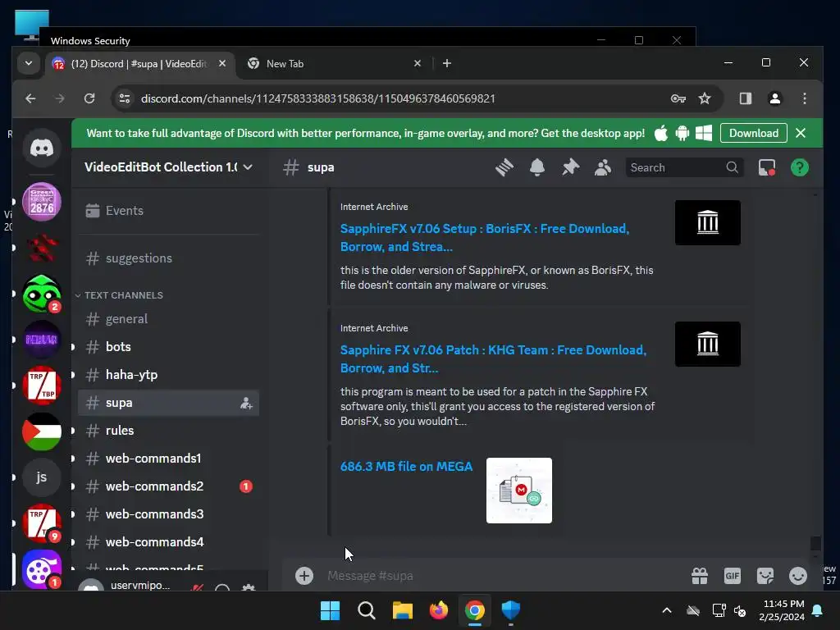Open the green alien face server

(41, 294)
